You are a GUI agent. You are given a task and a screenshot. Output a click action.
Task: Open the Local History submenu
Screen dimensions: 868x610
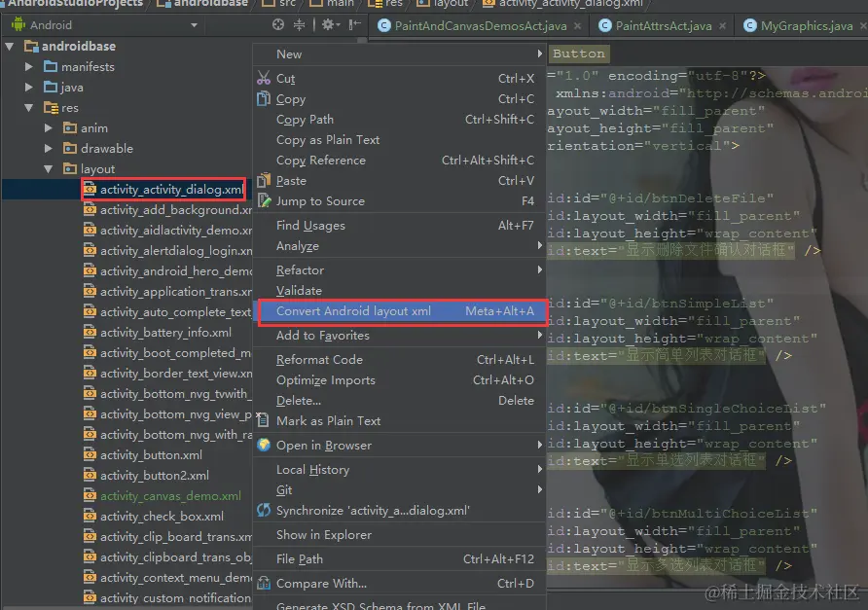(400, 471)
